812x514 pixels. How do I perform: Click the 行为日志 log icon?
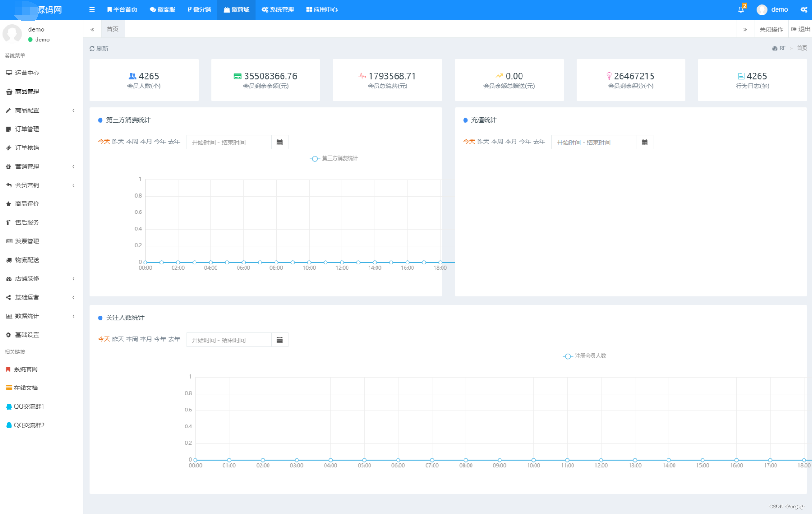(x=741, y=76)
